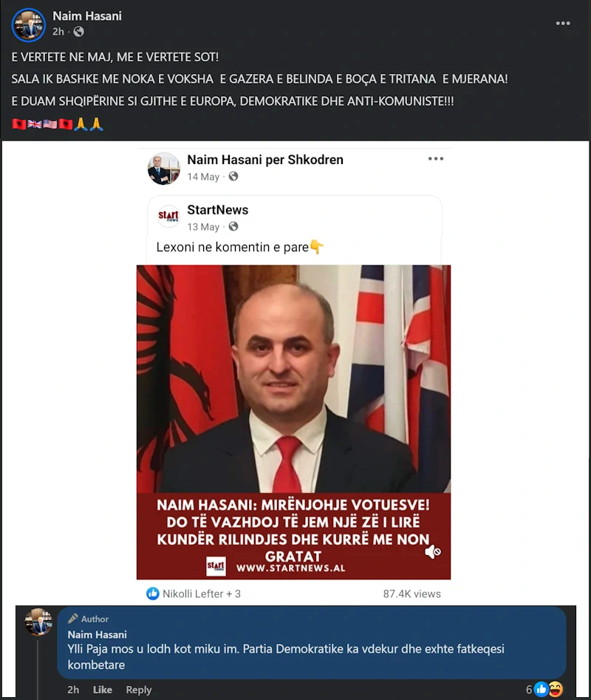Click Naim Hasani's profile picture at the top
The image size is (591, 700).
29,25
